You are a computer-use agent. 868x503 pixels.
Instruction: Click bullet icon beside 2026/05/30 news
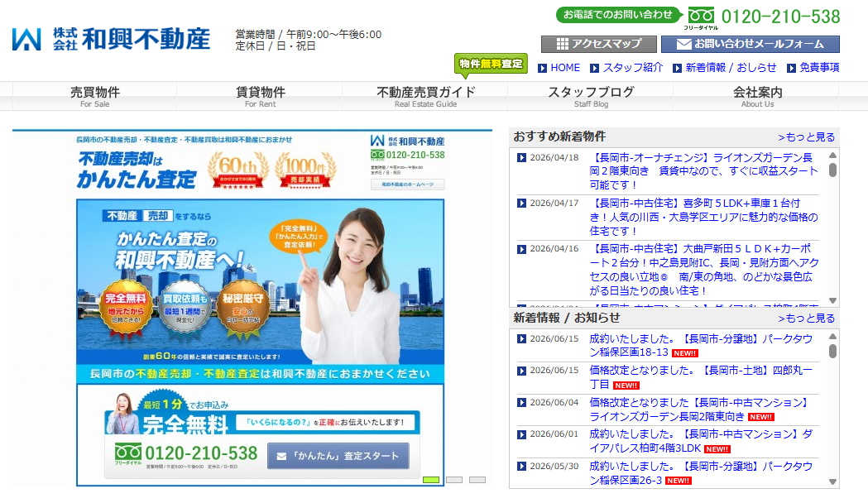(521, 466)
